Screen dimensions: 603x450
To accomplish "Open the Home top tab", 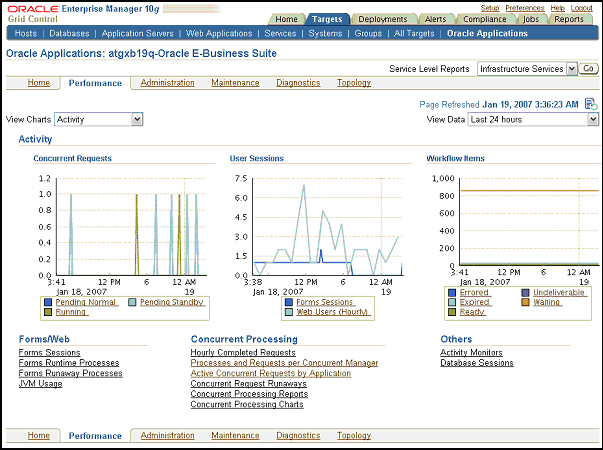I will click(x=286, y=19).
